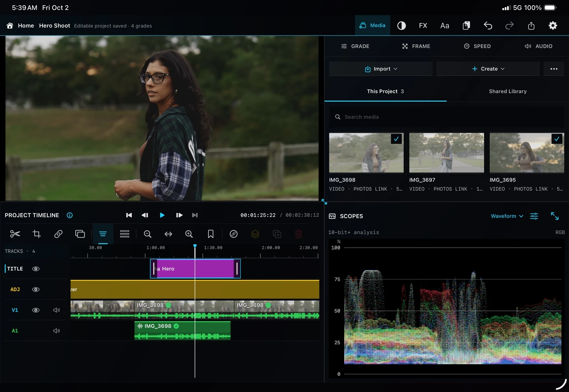This screenshot has width=569, height=392.
Task: Switch to the SPEED tab
Action: tap(477, 46)
